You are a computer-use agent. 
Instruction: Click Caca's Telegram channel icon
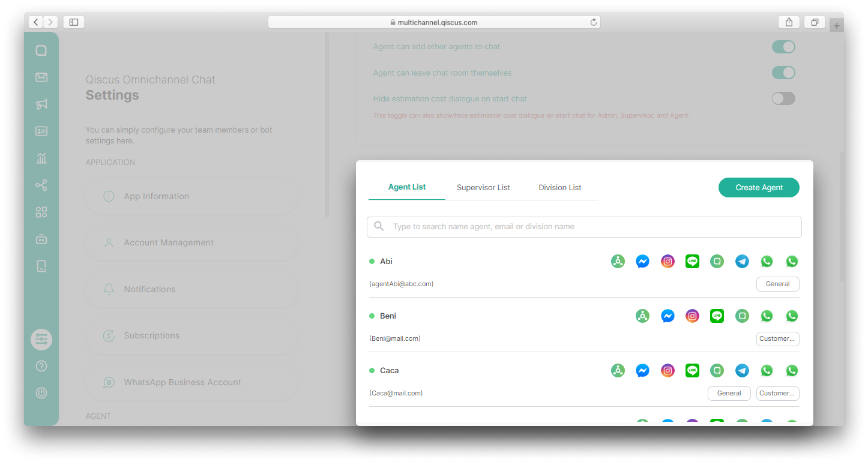743,371
